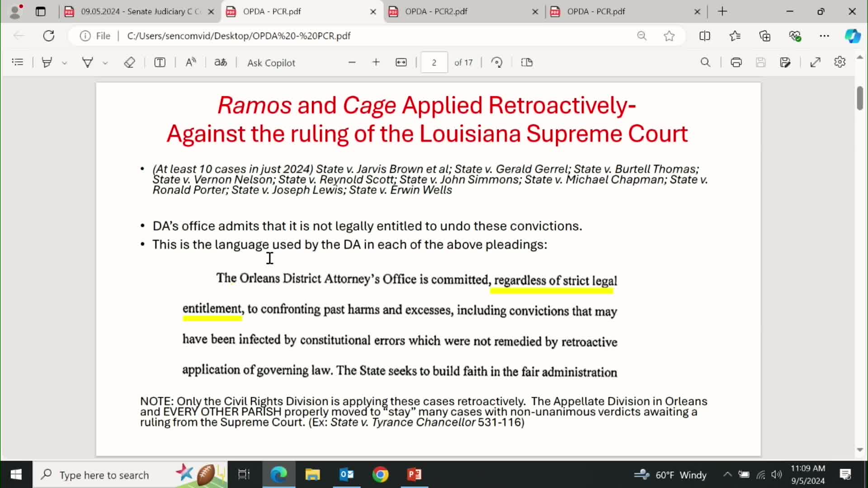The width and height of the screenshot is (868, 488).
Task: Open highlight color dropdown
Action: (x=65, y=62)
